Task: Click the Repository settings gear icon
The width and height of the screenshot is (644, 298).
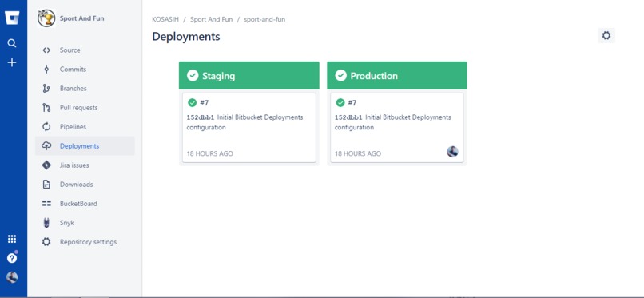Action: click(46, 242)
